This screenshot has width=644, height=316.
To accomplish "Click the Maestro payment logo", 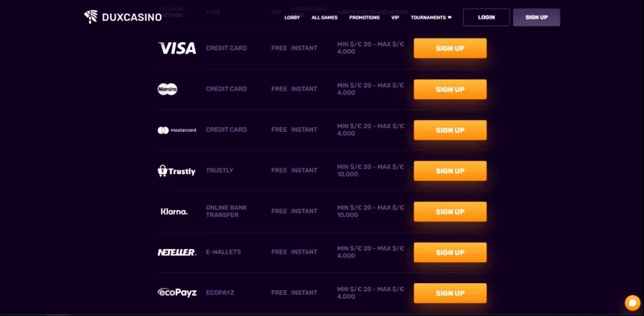I will tap(168, 89).
